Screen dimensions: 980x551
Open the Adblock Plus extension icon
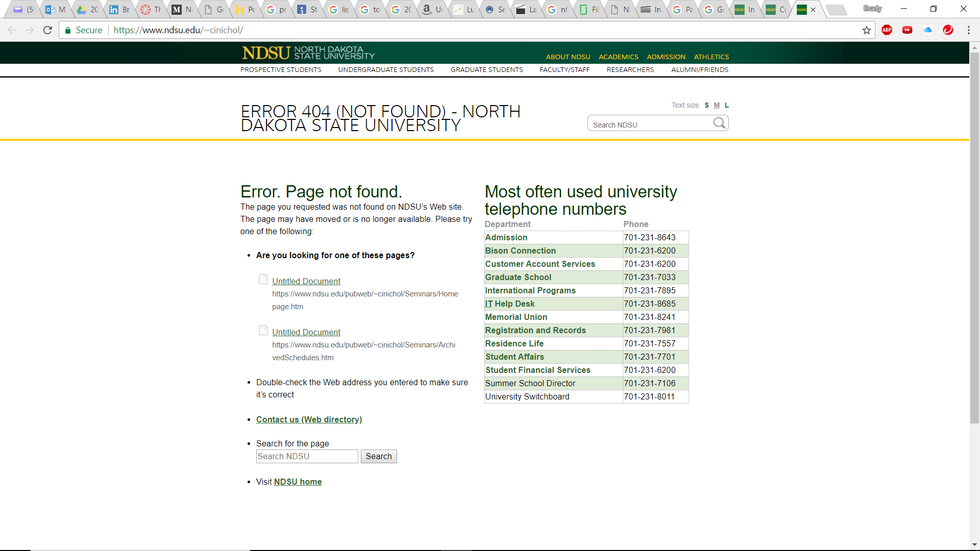point(887,30)
